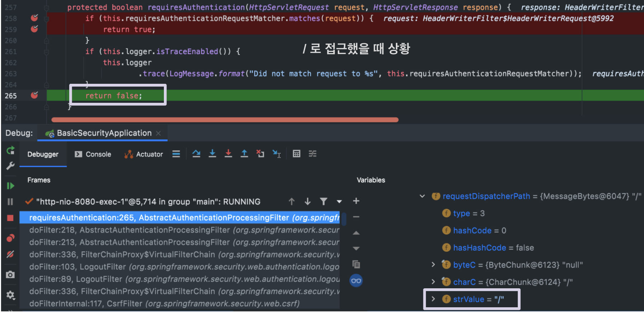644x313 pixels.
Task: Toggle breakpoint on line 259
Action: 34,29
